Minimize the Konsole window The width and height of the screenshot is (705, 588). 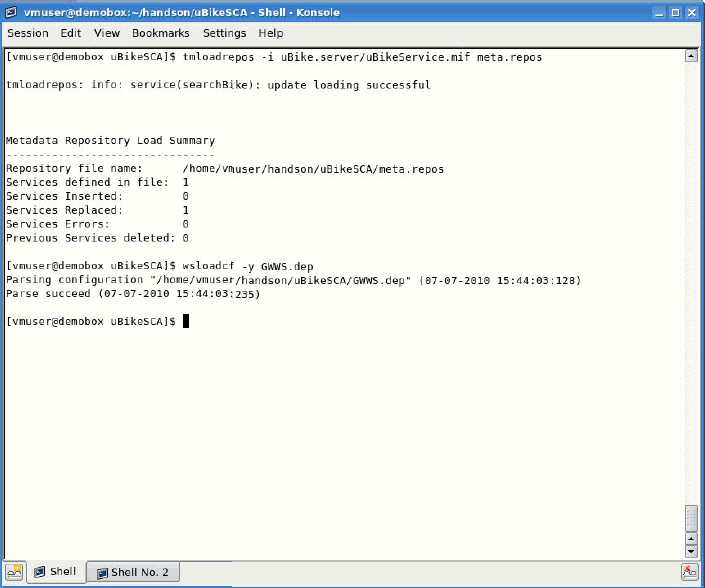point(659,13)
